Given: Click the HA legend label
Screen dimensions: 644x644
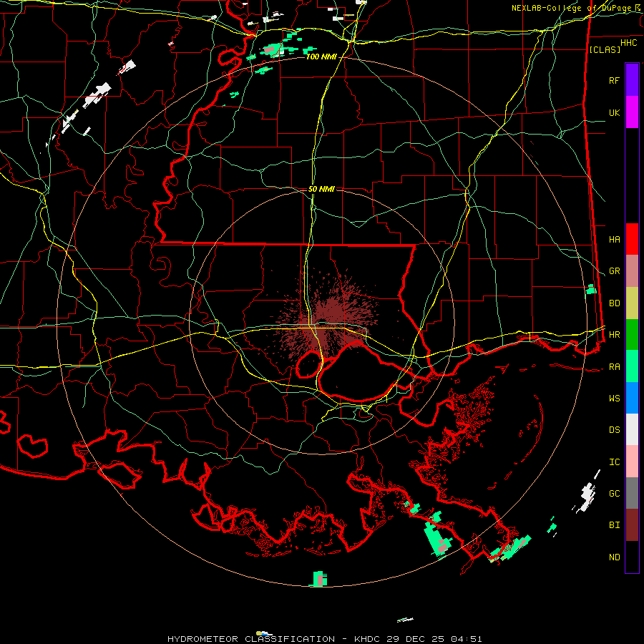Looking at the screenshot, I should [x=614, y=240].
